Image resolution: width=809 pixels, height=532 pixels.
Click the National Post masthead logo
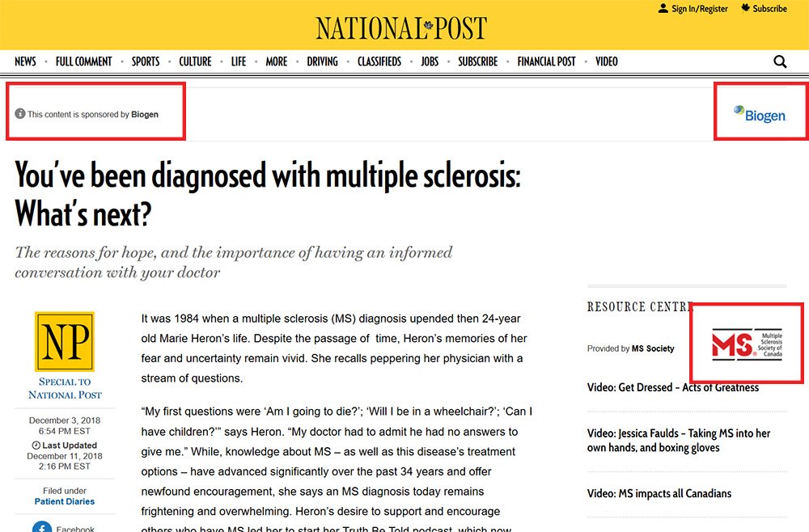(x=401, y=27)
